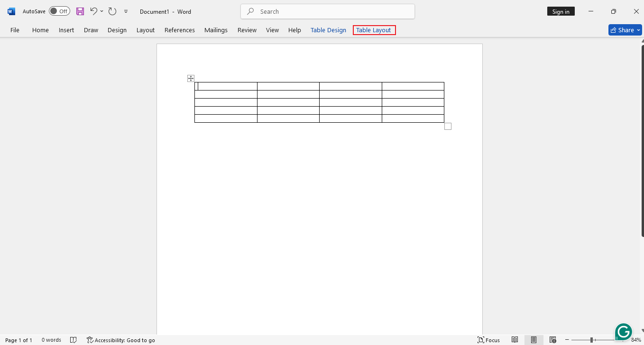Open the Share dropdown arrow
The height and width of the screenshot is (345, 644).
coord(639,30)
